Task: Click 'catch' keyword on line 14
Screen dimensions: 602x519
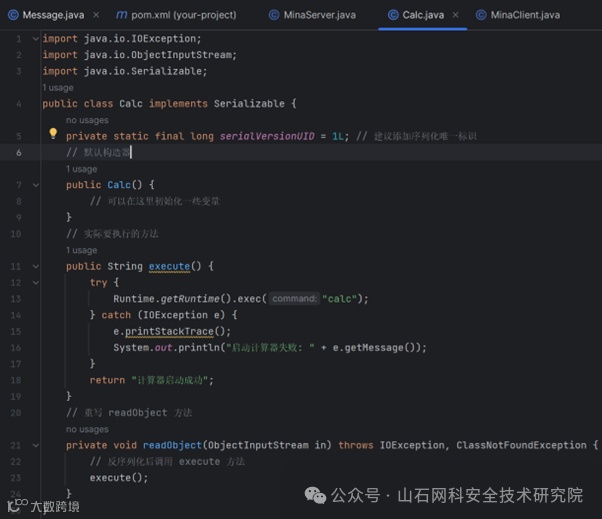Action: (x=116, y=315)
